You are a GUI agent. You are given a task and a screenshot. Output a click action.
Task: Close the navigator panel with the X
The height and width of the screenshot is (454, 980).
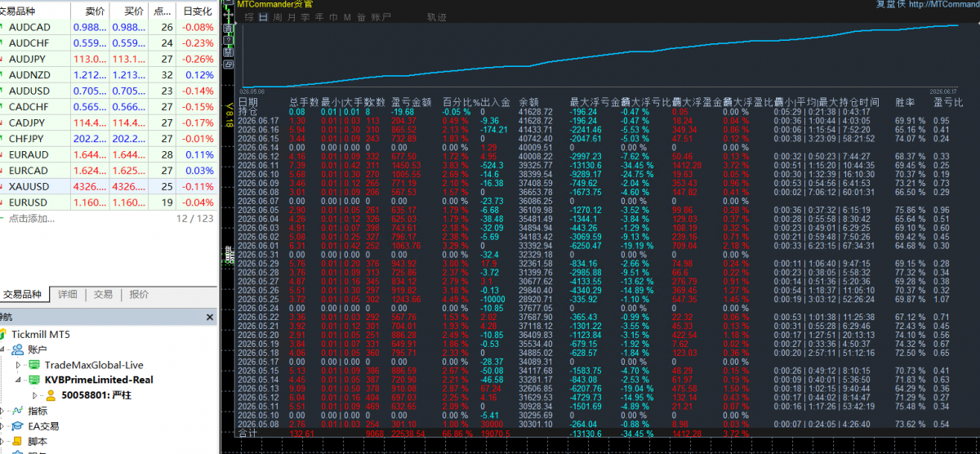coord(210,317)
